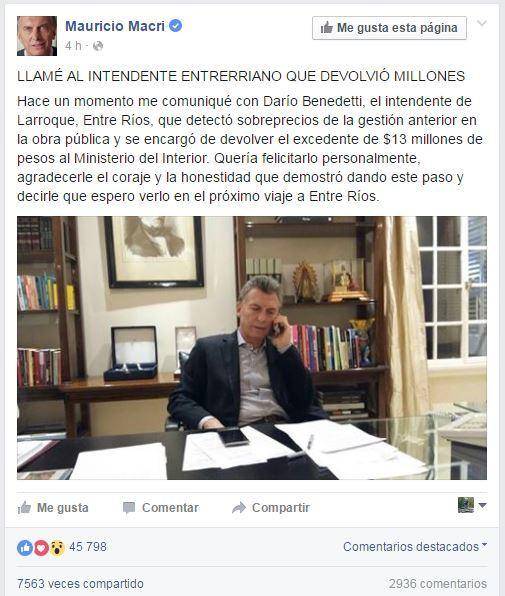Screen dimensions: 505x596
Task: Click the globe public-visibility icon
Action: 98,46
